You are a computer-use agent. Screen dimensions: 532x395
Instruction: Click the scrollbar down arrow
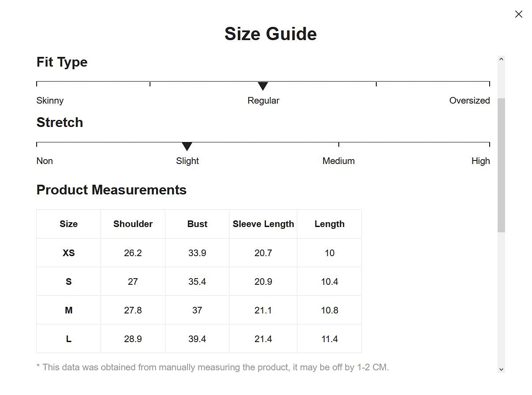[x=501, y=369]
